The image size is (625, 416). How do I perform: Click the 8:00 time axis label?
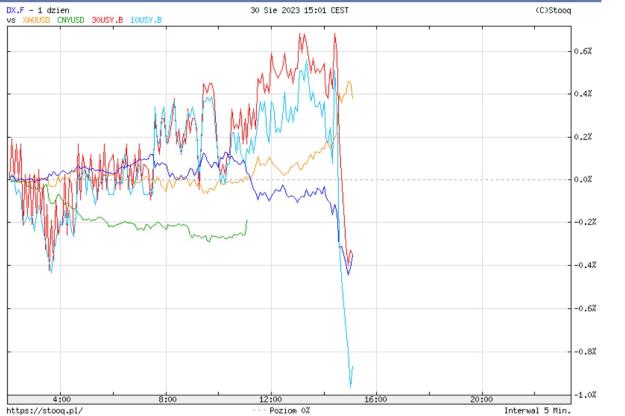point(167,399)
